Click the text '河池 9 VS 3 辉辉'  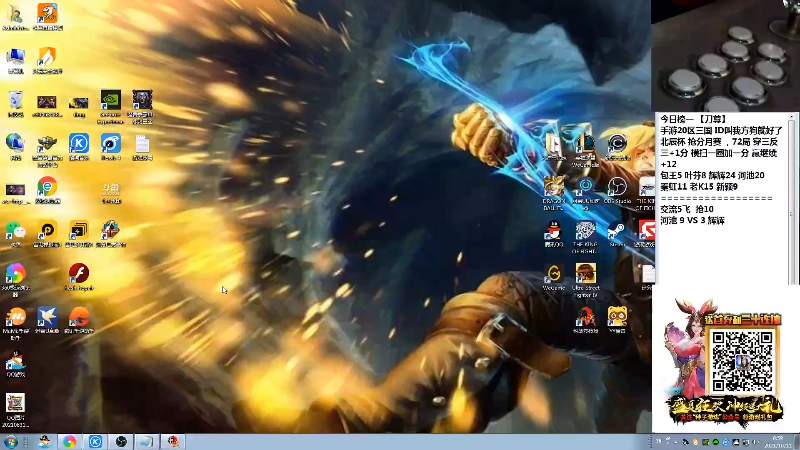coord(692,220)
